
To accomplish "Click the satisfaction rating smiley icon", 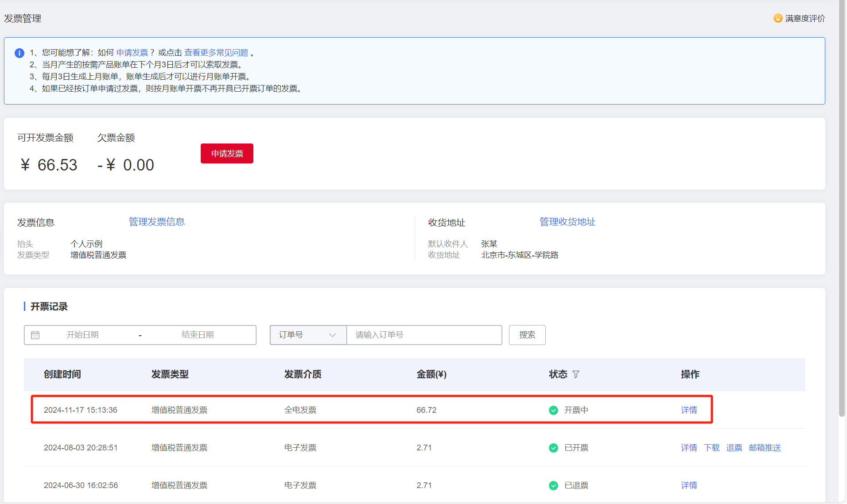I will click(x=778, y=18).
